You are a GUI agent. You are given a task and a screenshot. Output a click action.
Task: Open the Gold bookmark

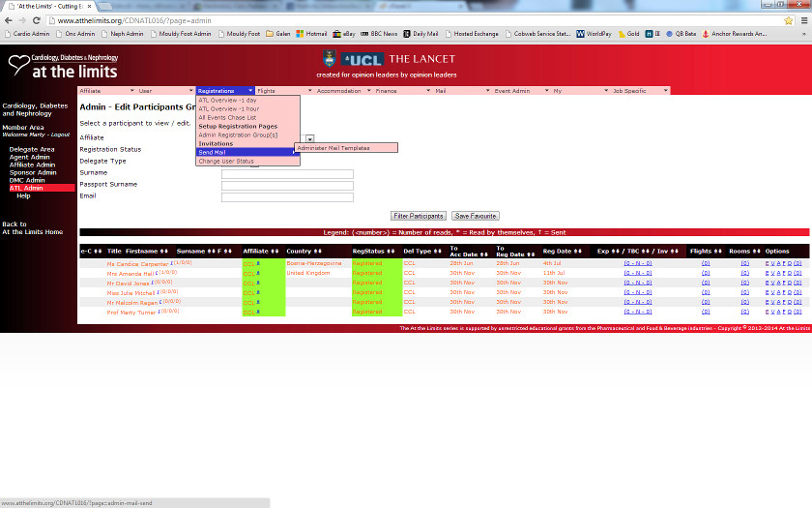(628, 34)
